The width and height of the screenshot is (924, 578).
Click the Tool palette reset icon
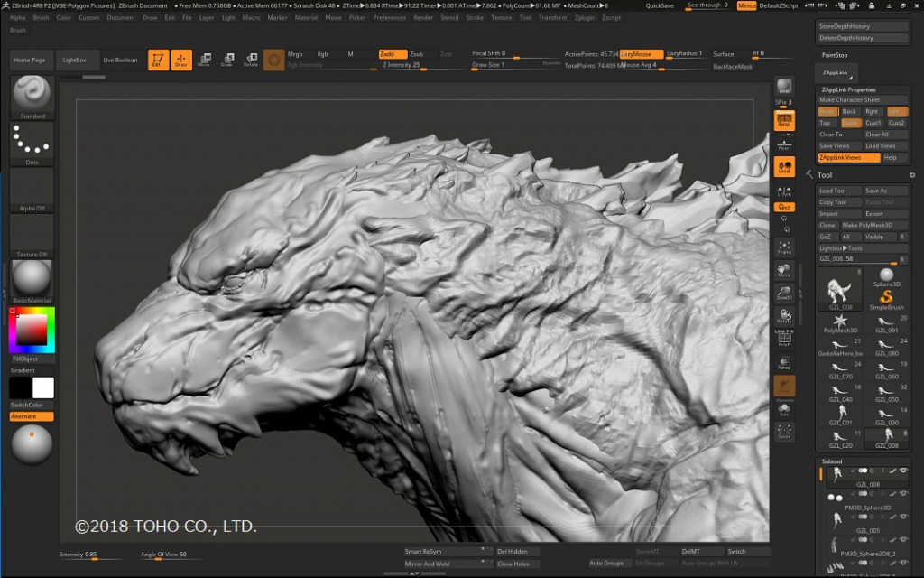912,175
